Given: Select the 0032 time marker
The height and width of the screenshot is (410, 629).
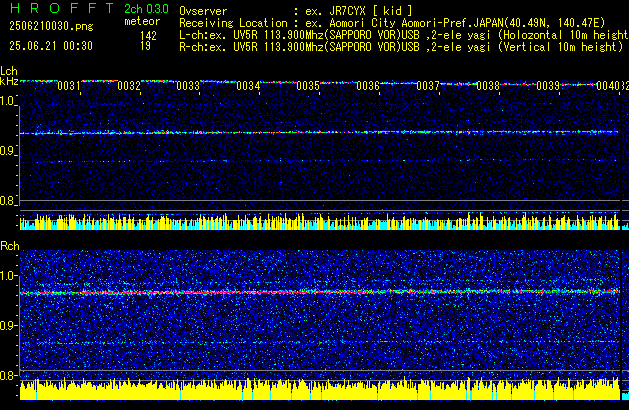Looking at the screenshot, I should pos(129,86).
